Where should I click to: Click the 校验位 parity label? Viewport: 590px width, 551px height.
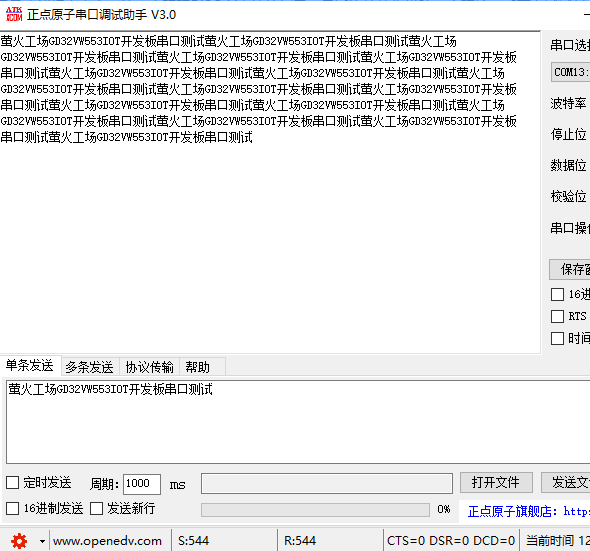pos(568,196)
